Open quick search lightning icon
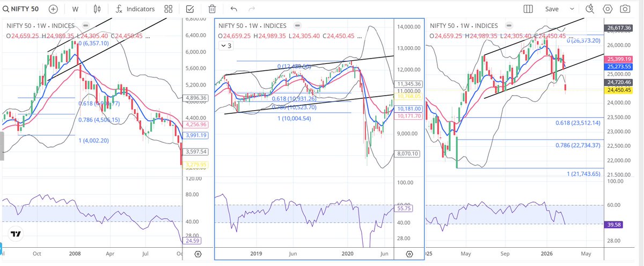Screen dimensions: 644x266 click(x=590, y=9)
